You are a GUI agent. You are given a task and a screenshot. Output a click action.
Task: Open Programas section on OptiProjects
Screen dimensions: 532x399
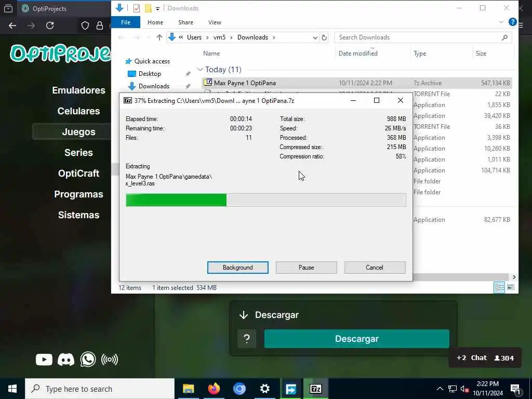[x=78, y=194]
